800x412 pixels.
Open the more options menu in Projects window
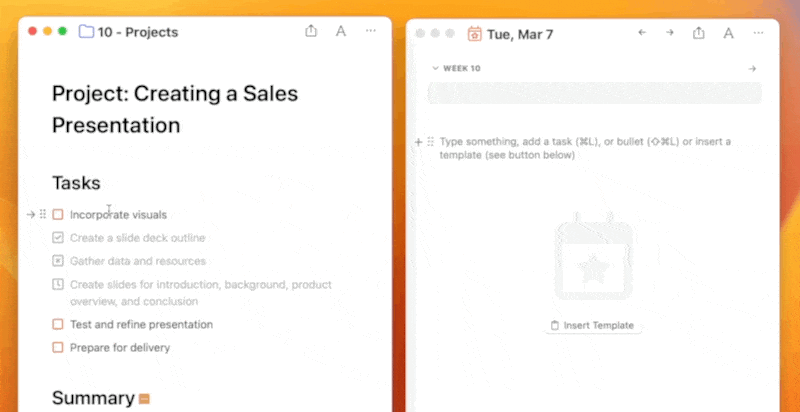tap(371, 32)
